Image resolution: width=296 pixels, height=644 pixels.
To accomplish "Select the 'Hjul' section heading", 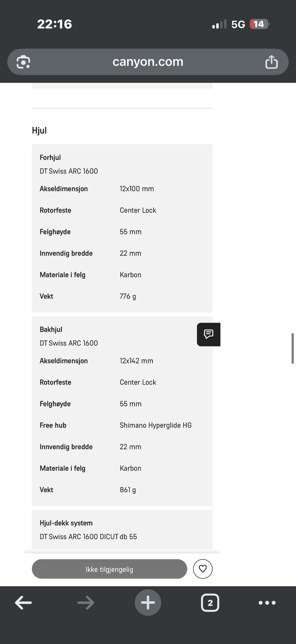I will (39, 131).
